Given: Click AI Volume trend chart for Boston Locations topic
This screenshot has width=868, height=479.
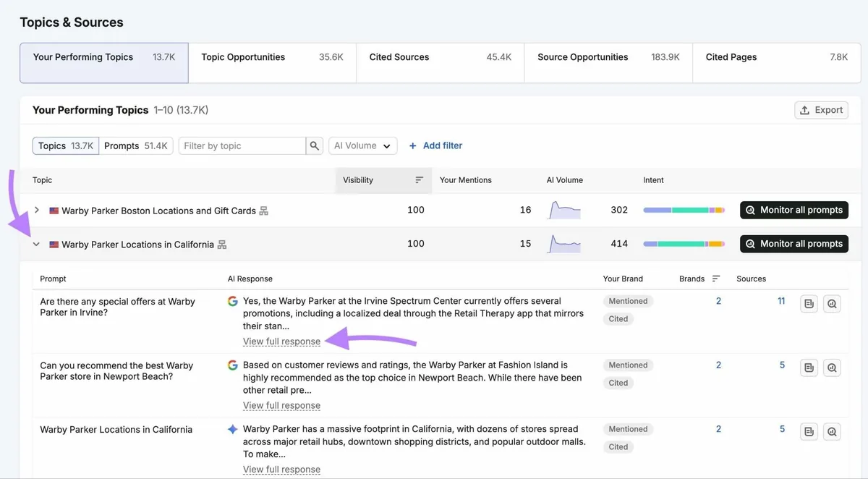Looking at the screenshot, I should coord(565,210).
